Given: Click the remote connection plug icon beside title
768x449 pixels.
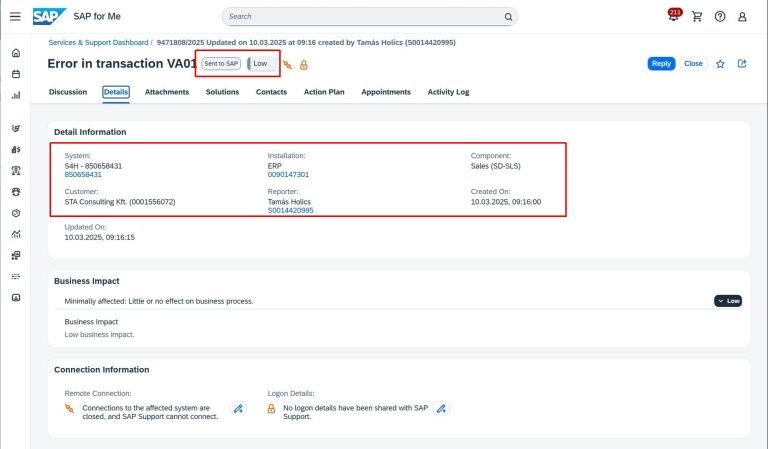Looking at the screenshot, I should pyautogui.click(x=287, y=65).
